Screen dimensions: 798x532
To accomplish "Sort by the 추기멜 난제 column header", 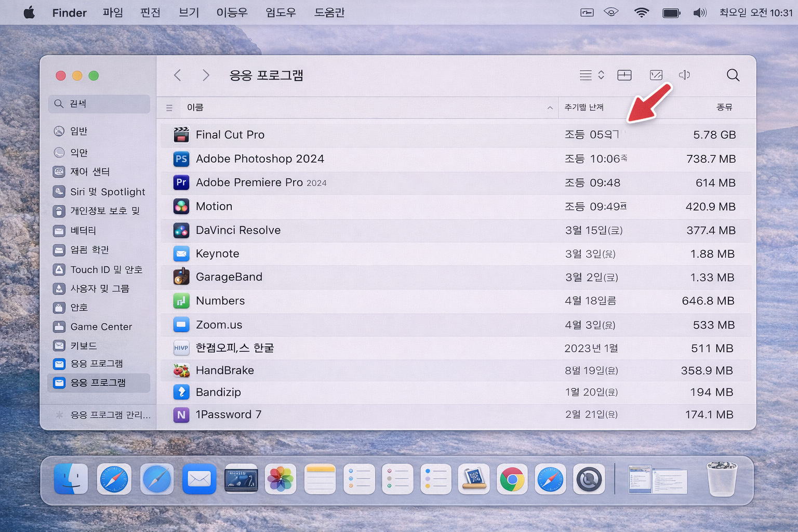I will 584,108.
